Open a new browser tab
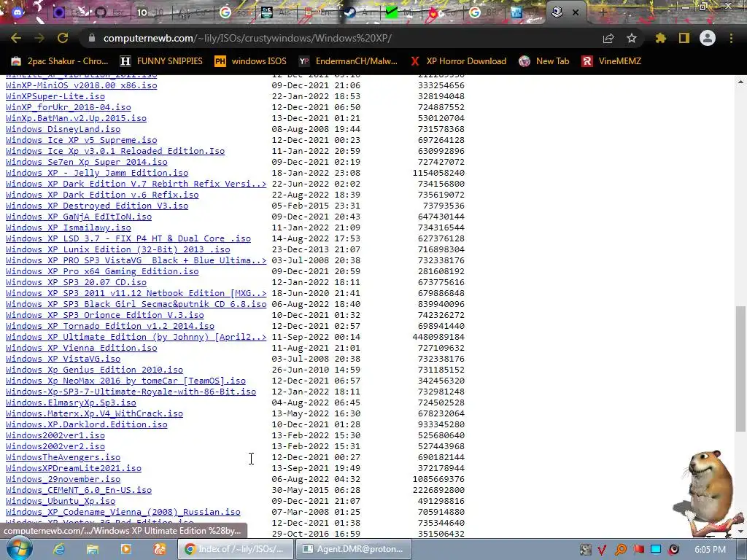The width and height of the screenshot is (747, 560). coord(603,12)
